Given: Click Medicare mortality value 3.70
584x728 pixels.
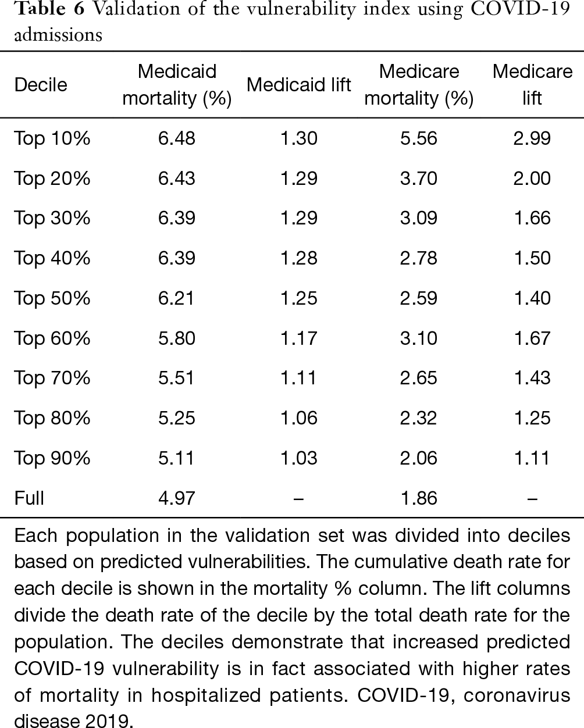Looking at the screenshot, I should click(x=419, y=179).
